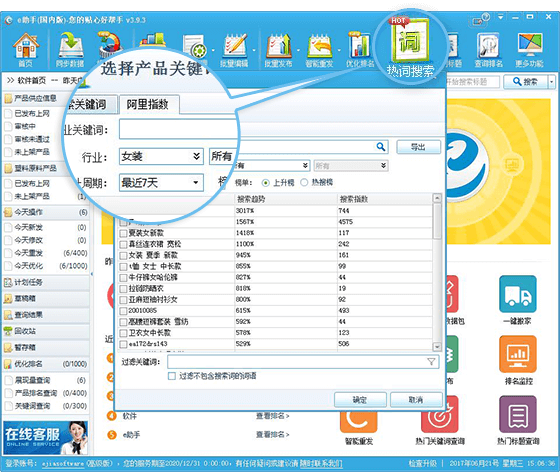This screenshot has height=472, width=560.
Task: Click the 同步数据 sync data icon
Action: 70,50
